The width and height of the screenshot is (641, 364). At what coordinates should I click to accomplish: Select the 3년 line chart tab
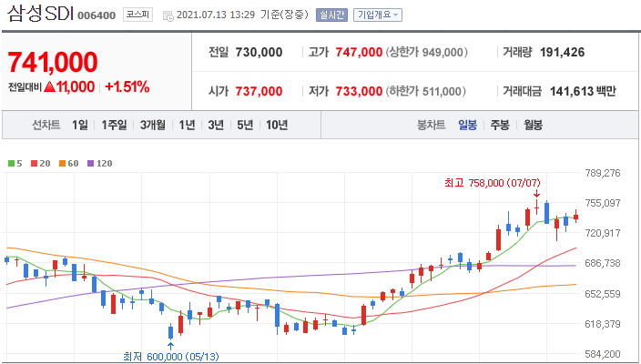pyautogui.click(x=216, y=125)
